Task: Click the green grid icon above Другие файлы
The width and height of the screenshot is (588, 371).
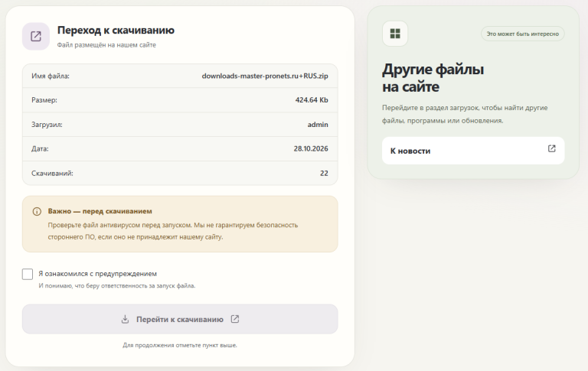Action: click(x=395, y=34)
